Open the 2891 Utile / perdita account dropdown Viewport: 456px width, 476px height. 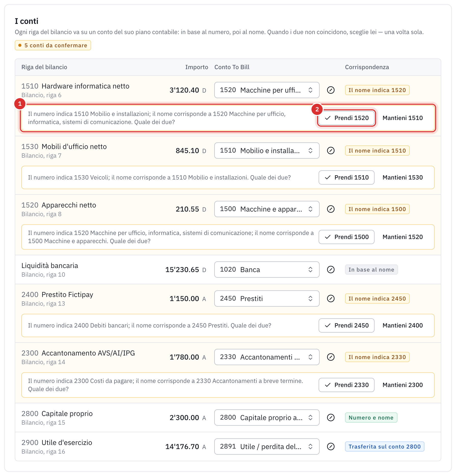pyautogui.click(x=267, y=447)
